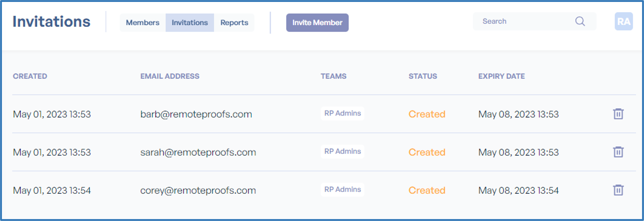
Task: Select the sarah@remoteproofs.com email
Action: click(x=198, y=152)
